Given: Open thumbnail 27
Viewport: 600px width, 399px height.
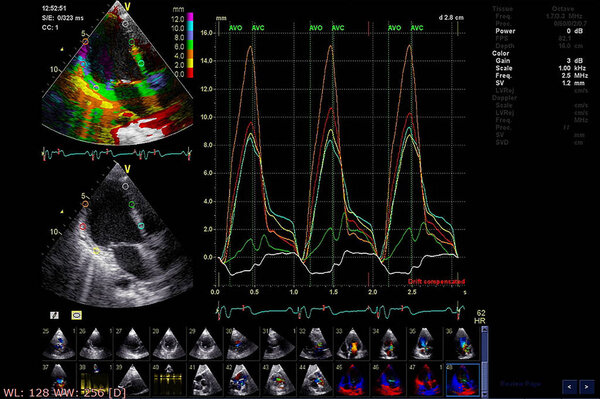Looking at the screenshot, I should tap(132, 343).
